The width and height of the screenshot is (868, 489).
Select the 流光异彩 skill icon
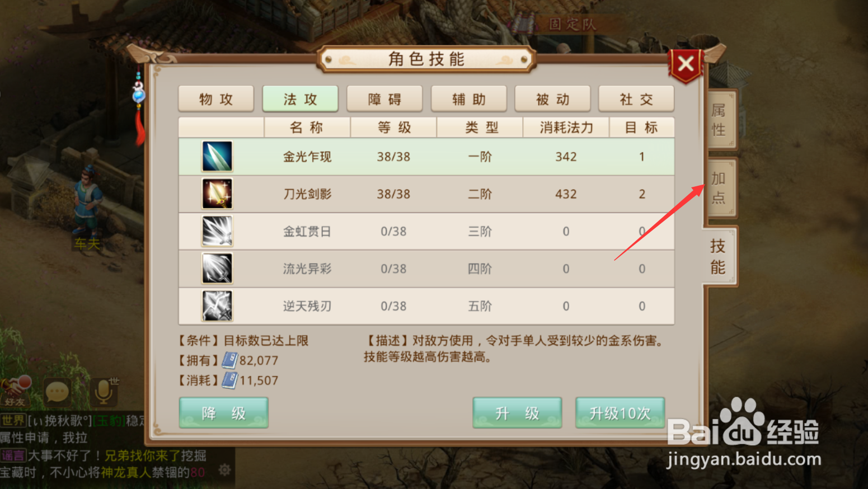[x=217, y=269]
